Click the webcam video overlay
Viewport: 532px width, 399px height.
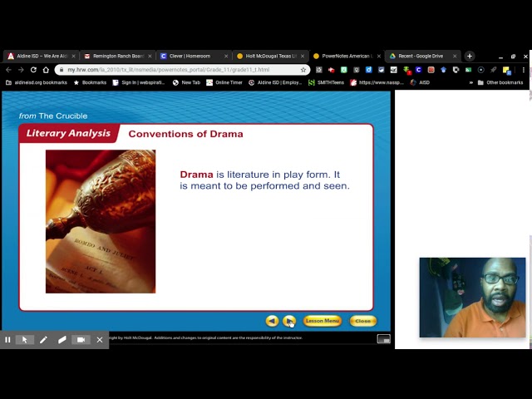472,298
